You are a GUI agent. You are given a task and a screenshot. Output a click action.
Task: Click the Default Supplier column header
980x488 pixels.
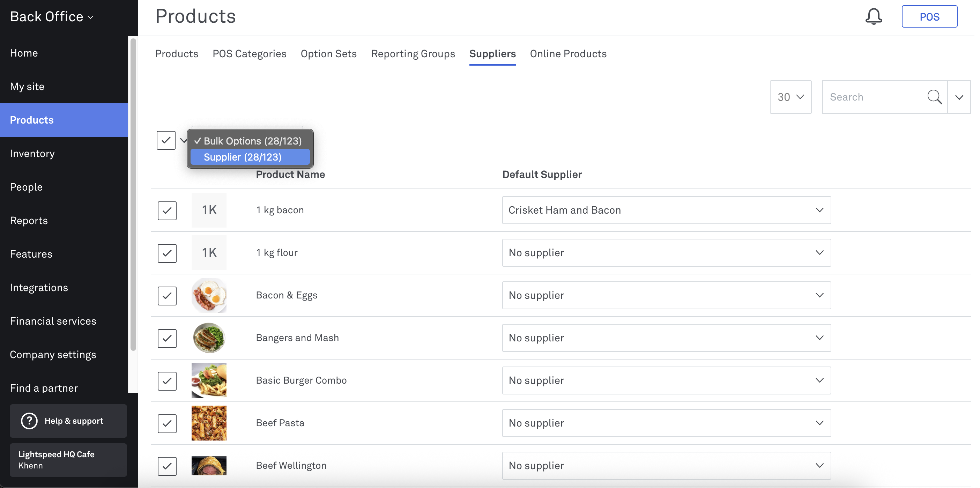pos(542,174)
